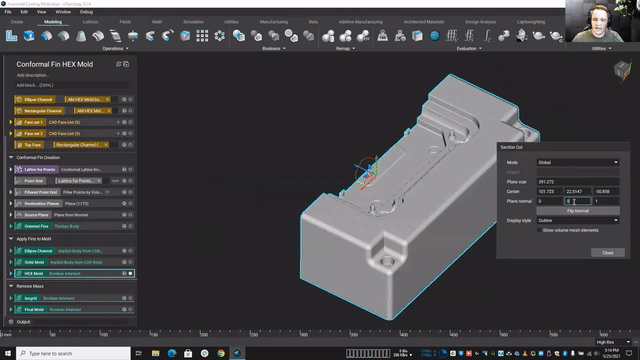Close the Section Cut dialog
The image size is (640, 360).
608,253
